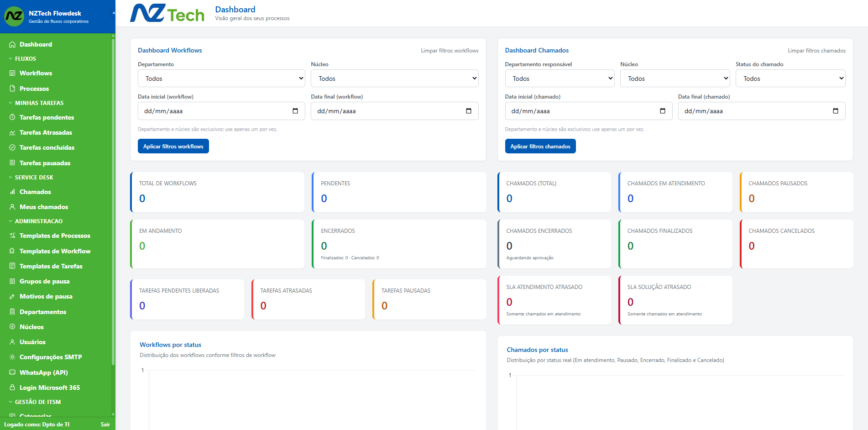
Task: Click the TAREFAS ATRASADAS card
Action: 308,299
